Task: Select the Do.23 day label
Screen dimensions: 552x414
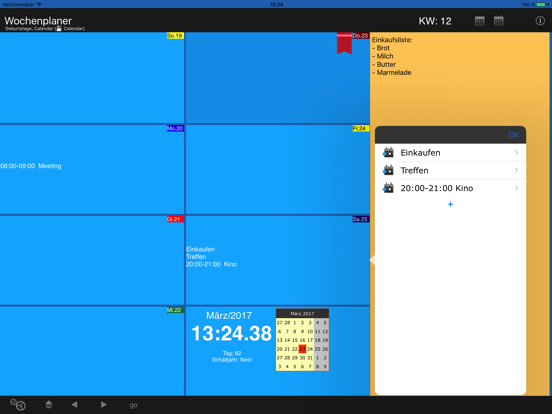Action: 360,36
